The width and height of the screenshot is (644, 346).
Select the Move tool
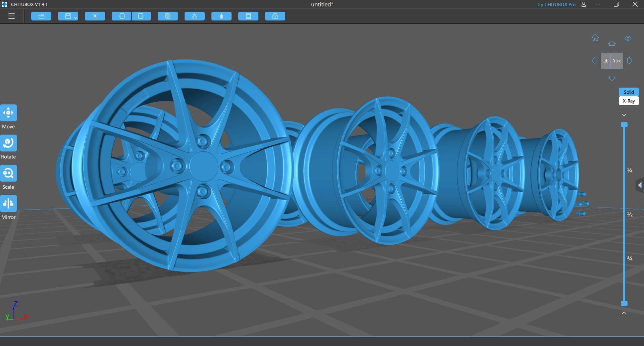8,113
